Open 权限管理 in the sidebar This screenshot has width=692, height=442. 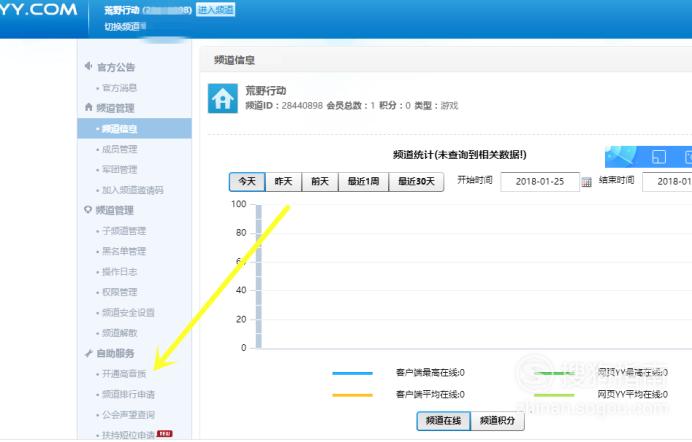click(120, 292)
